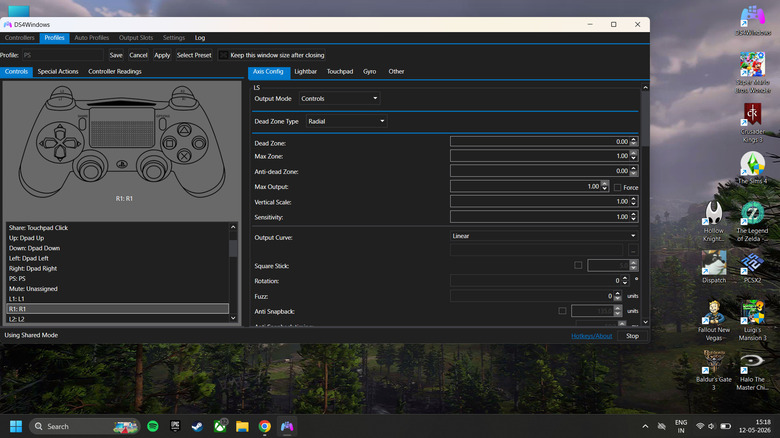
Task: Open Fallout New Vegas desktop shortcut
Action: point(714,320)
